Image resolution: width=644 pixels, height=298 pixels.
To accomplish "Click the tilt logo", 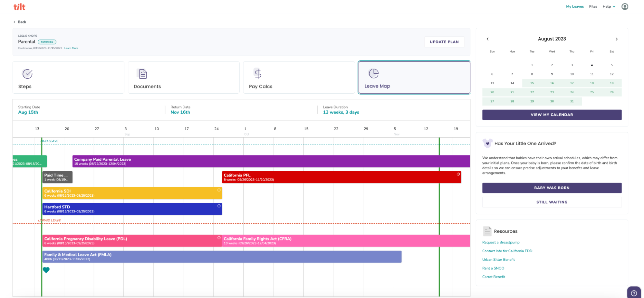I will click(x=19, y=6).
